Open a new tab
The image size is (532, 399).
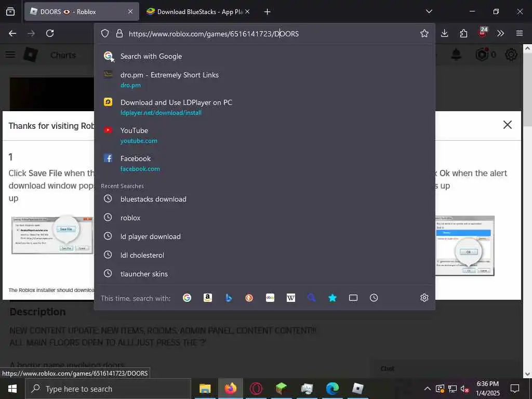(267, 12)
